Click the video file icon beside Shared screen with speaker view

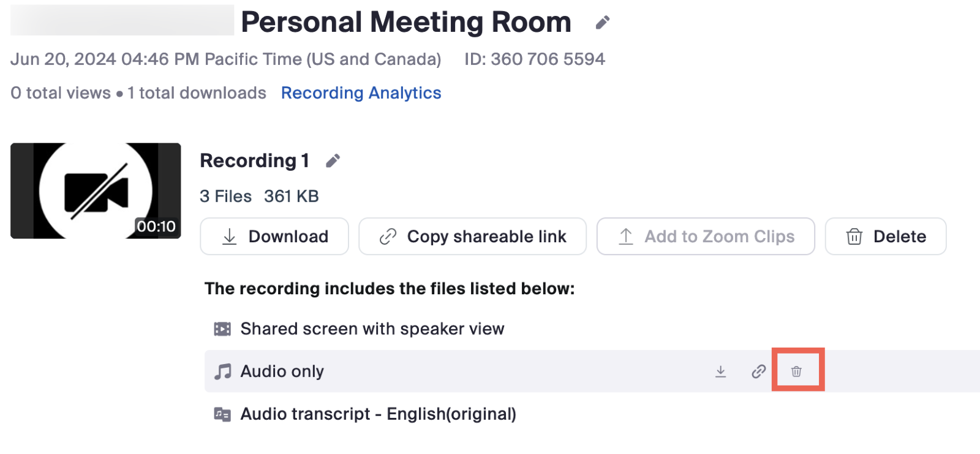(x=223, y=329)
